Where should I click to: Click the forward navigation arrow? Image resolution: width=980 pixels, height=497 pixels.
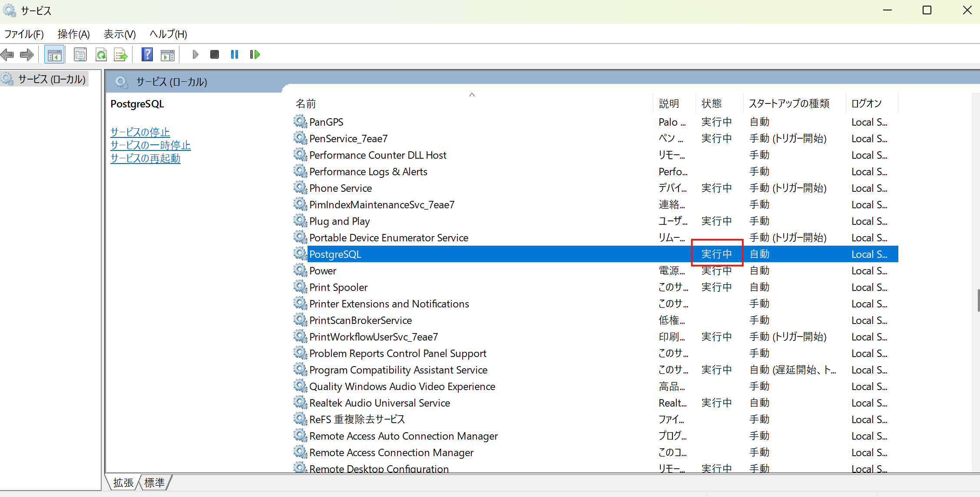(26, 54)
